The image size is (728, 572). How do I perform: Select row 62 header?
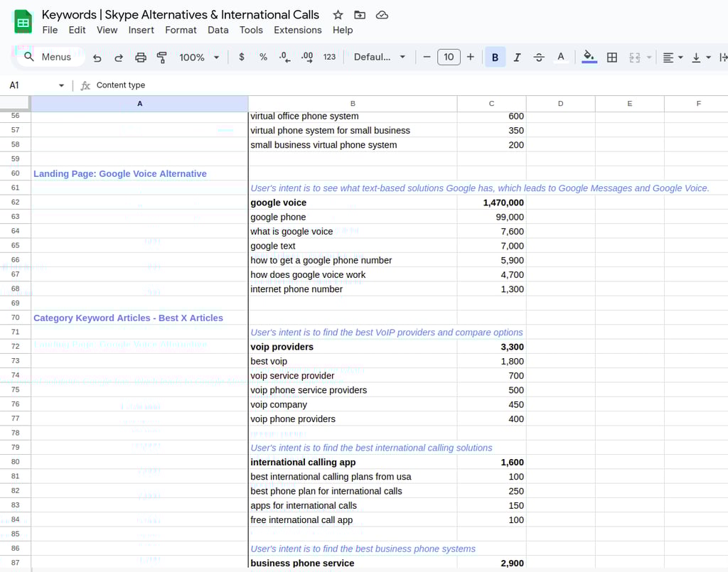16,203
